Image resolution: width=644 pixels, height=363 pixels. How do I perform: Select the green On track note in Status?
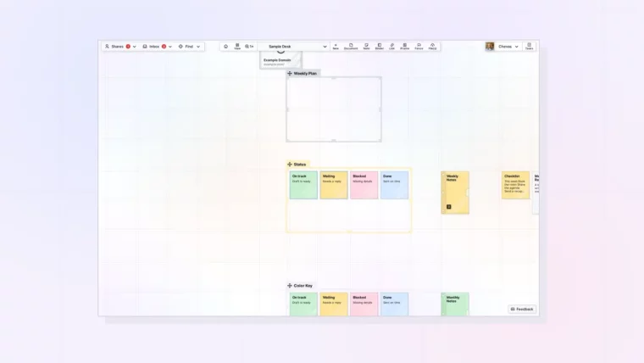click(303, 185)
